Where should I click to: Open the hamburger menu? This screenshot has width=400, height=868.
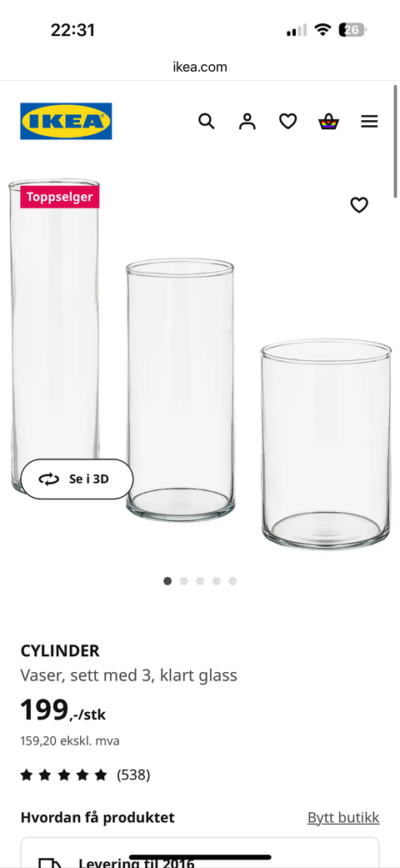click(369, 121)
